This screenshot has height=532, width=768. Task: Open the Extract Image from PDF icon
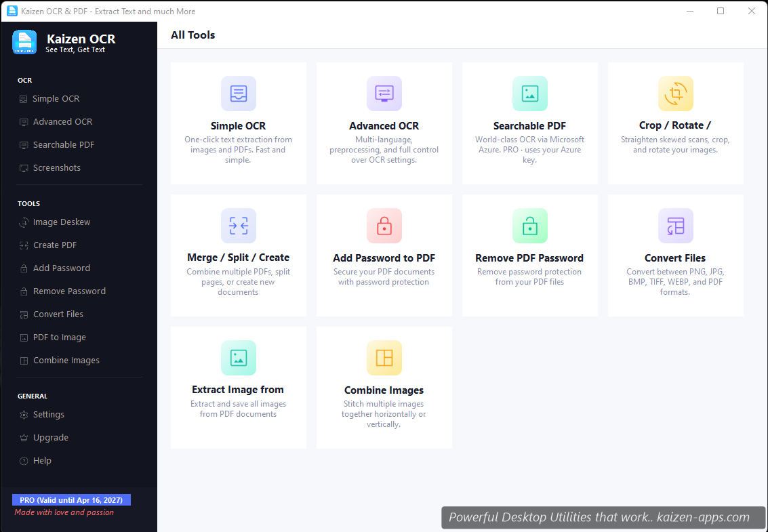[238, 358]
